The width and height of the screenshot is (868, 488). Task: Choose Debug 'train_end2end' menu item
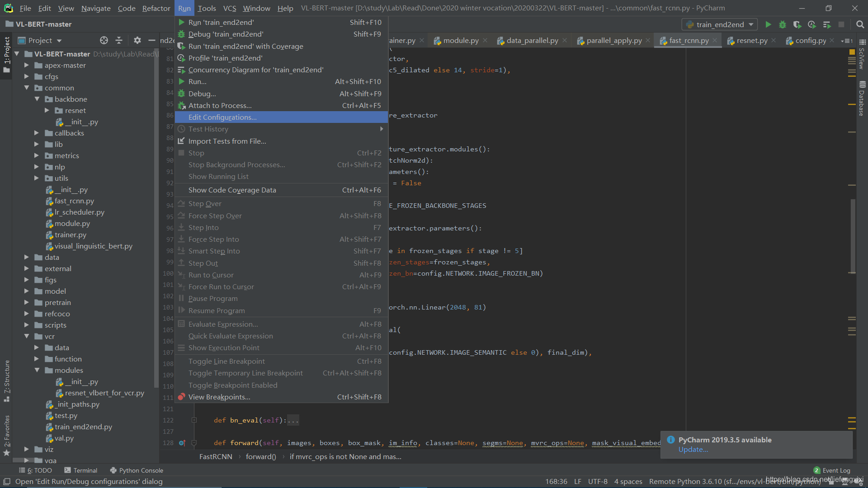pyautogui.click(x=281, y=34)
